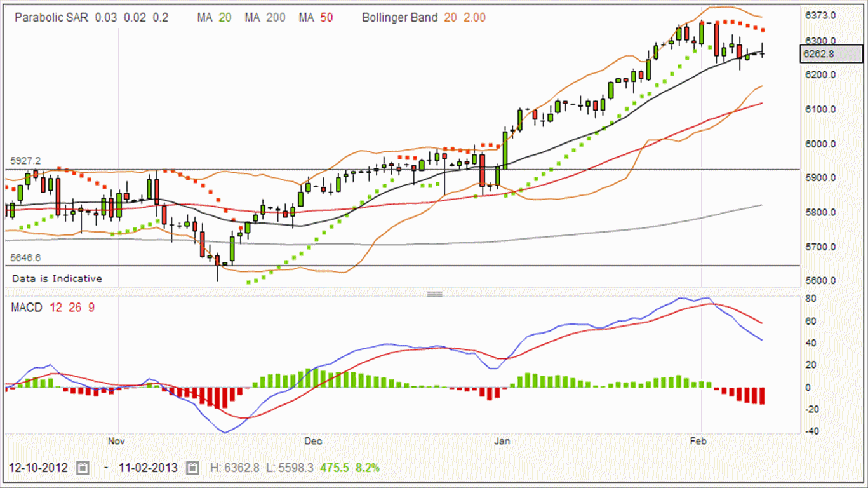
Task: Click the low value L: 5598.3
Action: click(x=290, y=468)
